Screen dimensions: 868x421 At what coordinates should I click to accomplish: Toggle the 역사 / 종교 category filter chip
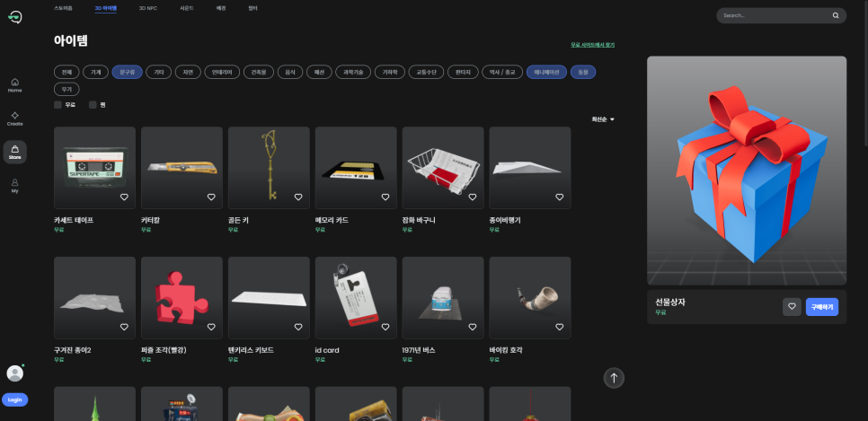pyautogui.click(x=502, y=72)
